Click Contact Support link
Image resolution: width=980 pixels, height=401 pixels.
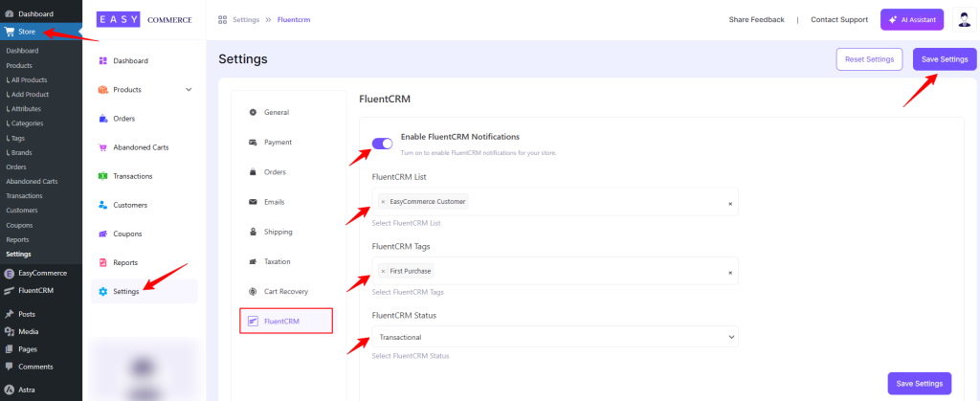click(x=839, y=19)
